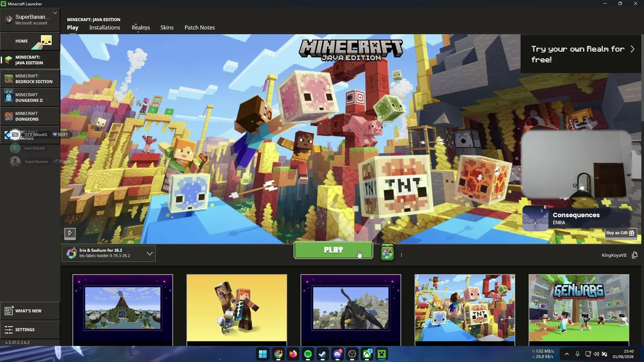Open Minecraft Dungeons II in sidebar
644x362 pixels.
point(30,98)
